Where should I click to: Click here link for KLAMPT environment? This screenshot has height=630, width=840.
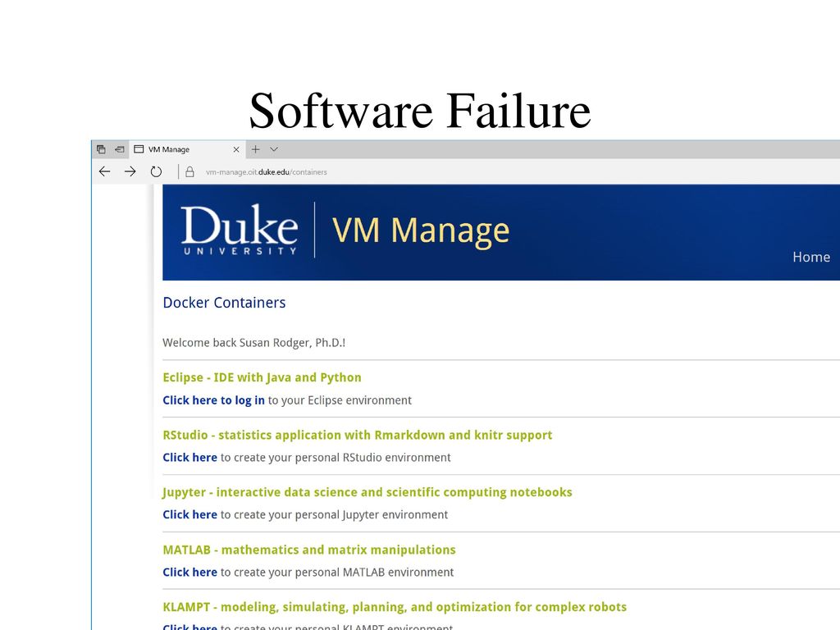point(190,626)
